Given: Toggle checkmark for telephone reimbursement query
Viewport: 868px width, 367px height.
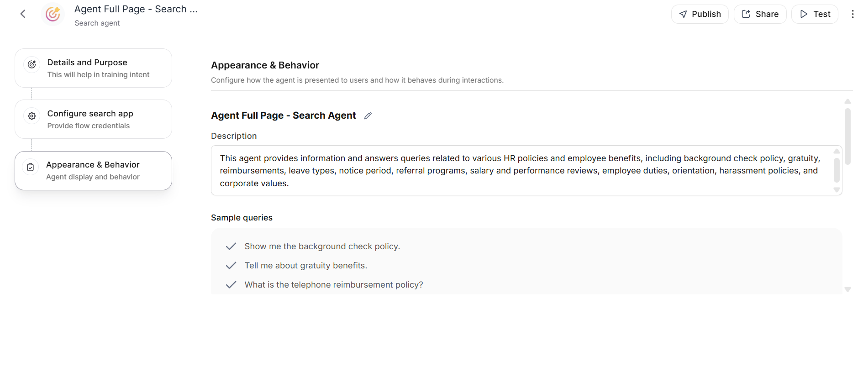Looking at the screenshot, I should tap(231, 285).
